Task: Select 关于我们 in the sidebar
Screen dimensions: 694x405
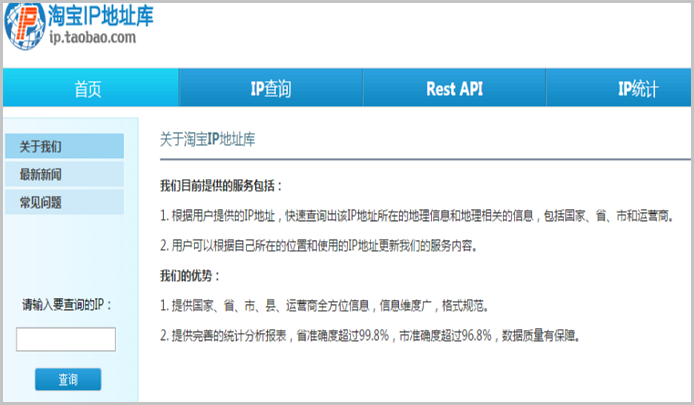Action: point(65,146)
